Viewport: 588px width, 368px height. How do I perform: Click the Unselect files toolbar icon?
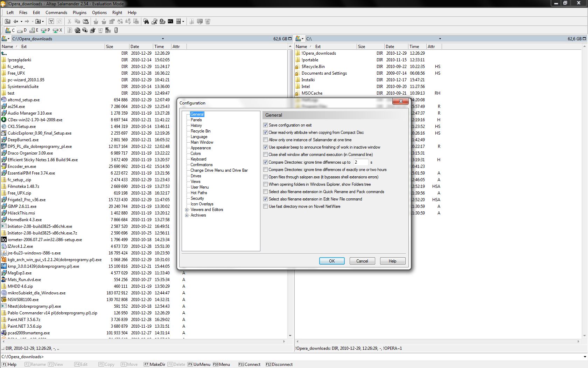click(x=59, y=21)
